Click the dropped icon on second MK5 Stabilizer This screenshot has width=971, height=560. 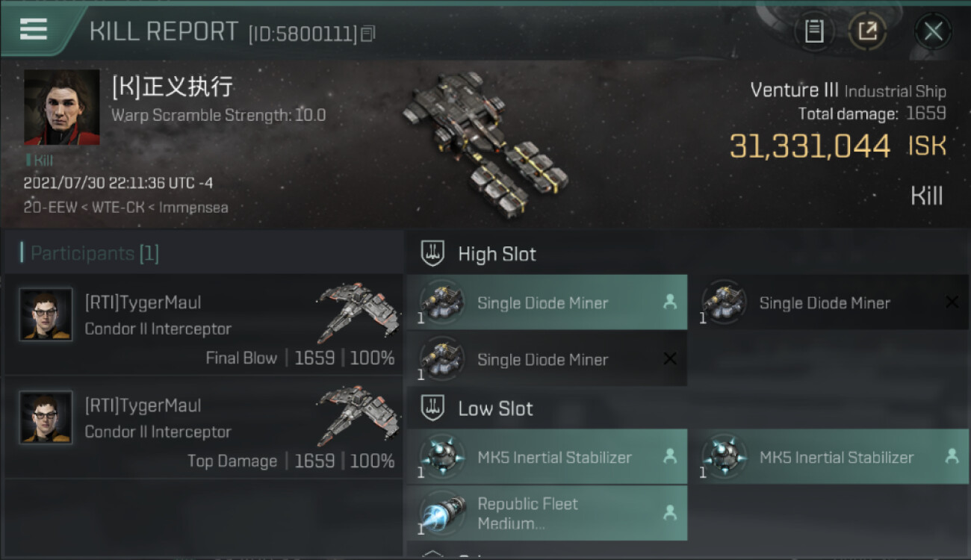pyautogui.click(x=952, y=456)
